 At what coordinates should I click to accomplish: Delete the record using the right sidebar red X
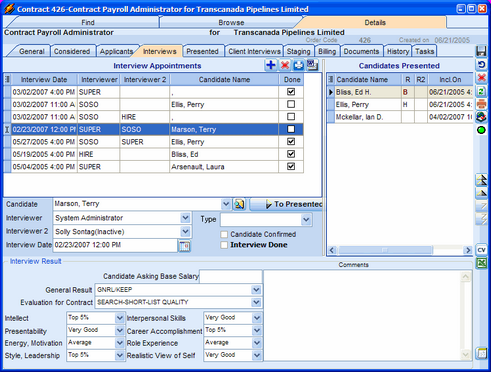[x=481, y=78]
